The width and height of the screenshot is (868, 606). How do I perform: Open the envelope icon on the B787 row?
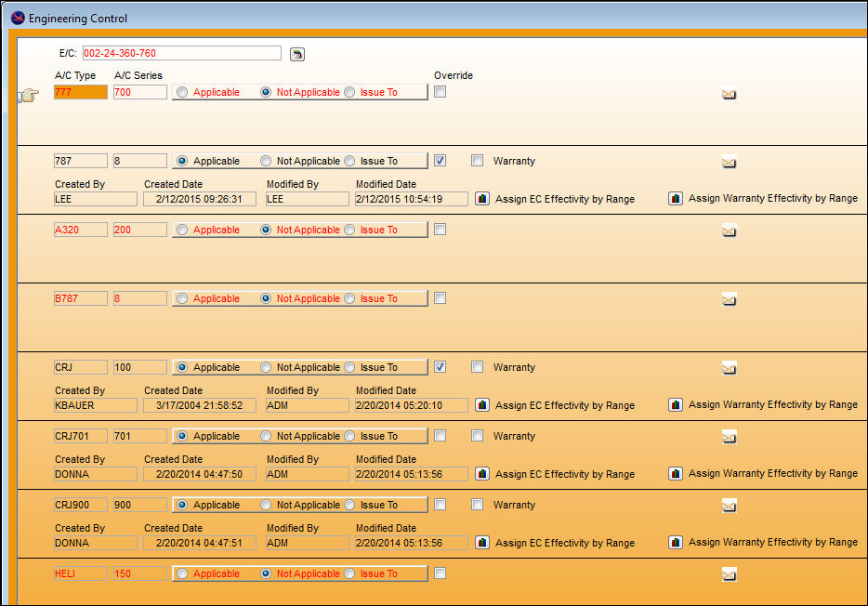click(729, 300)
